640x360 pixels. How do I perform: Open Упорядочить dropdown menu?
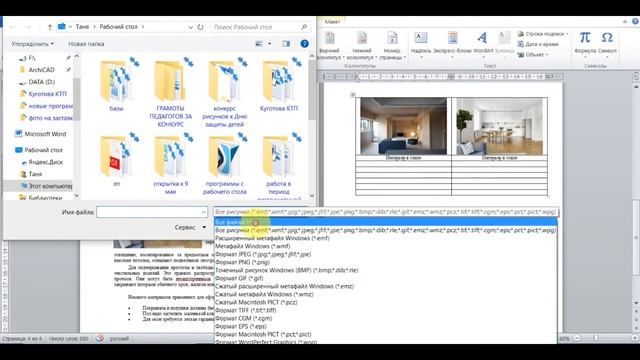tap(32, 44)
